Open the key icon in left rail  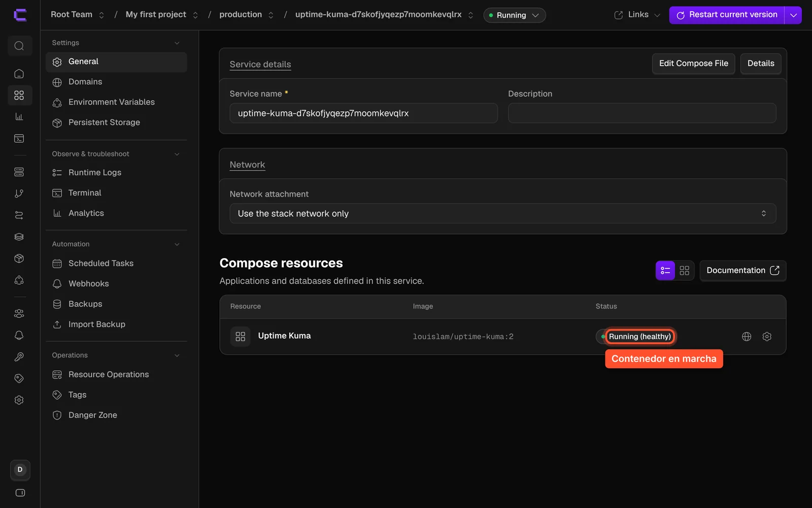[x=19, y=357]
